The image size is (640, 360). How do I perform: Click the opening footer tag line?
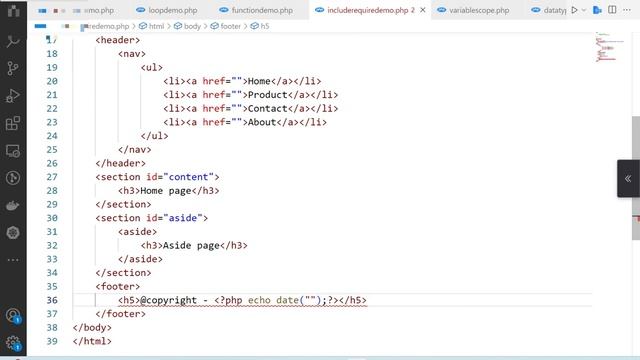tap(118, 287)
